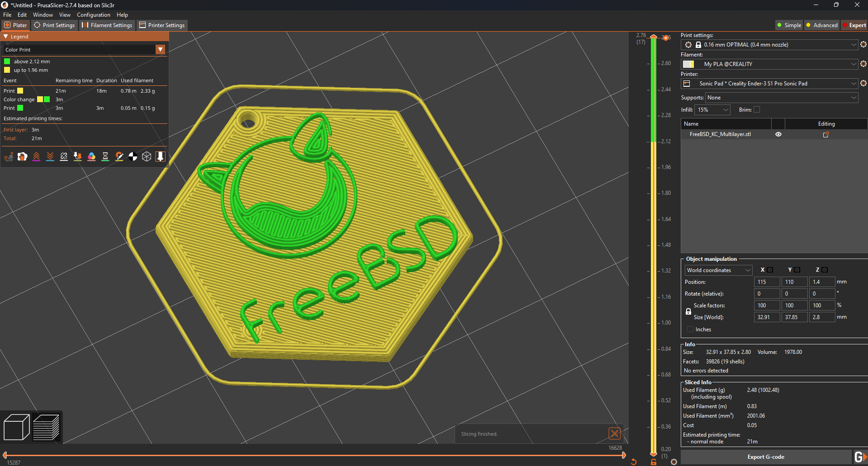868x466 pixels.
Task: Edit print settings preset cog icon
Action: point(863,44)
